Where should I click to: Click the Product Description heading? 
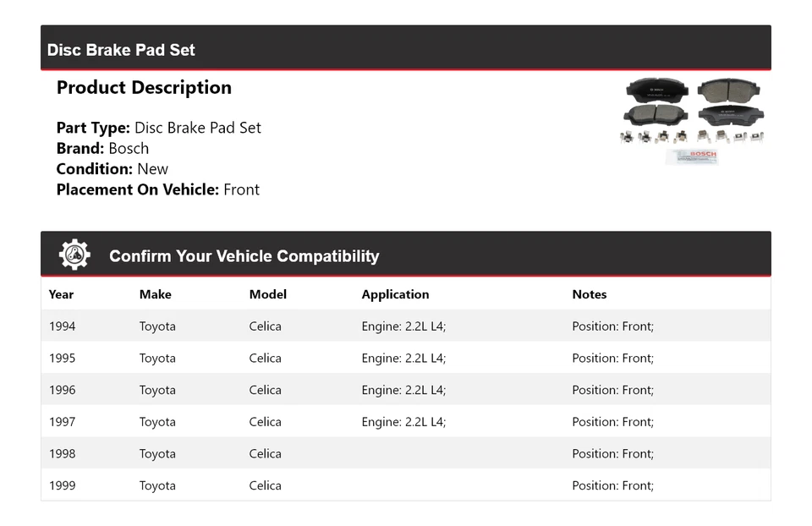(144, 88)
